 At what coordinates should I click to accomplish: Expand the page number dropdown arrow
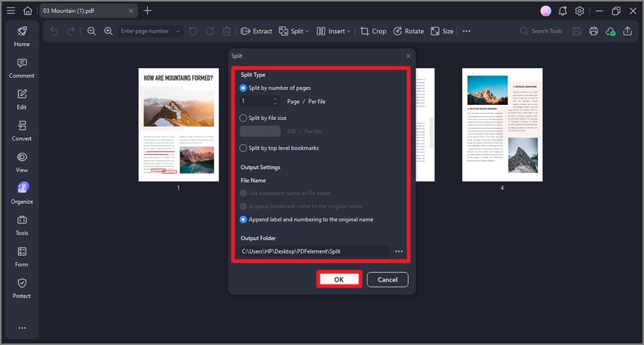tap(178, 31)
